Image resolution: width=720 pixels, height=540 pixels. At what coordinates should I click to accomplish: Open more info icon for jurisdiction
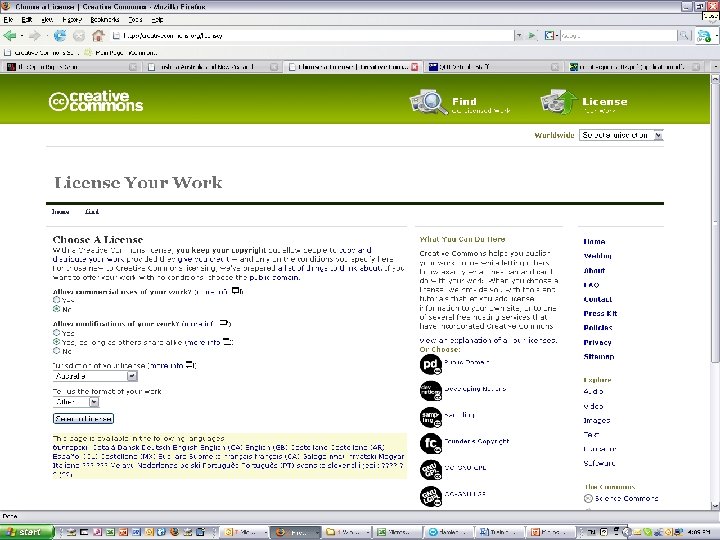[x=190, y=365]
